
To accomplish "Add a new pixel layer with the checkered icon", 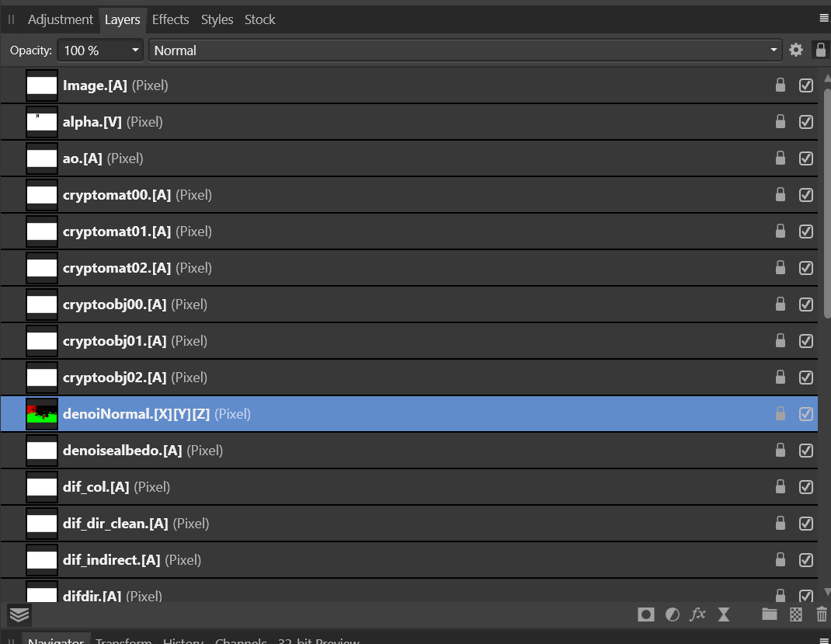I will click(795, 614).
